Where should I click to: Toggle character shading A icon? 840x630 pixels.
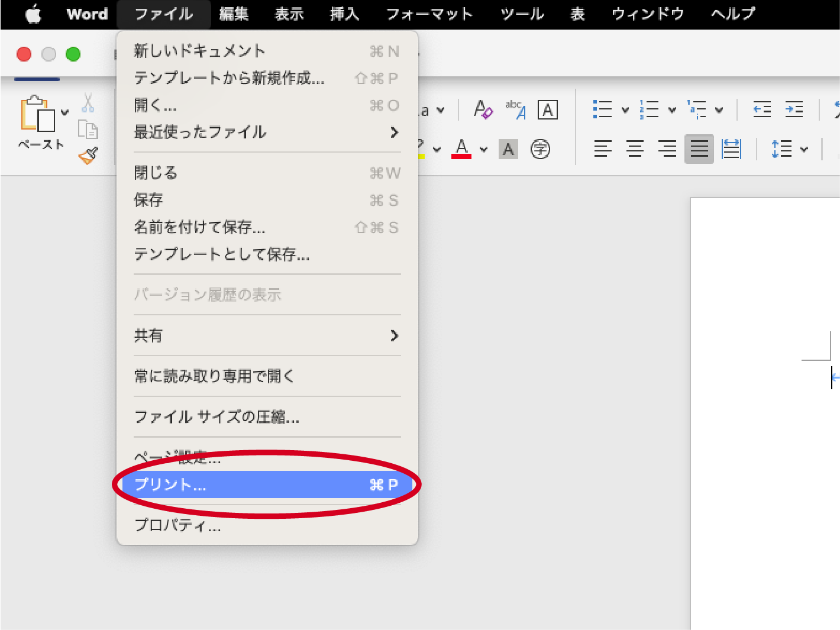(x=508, y=149)
